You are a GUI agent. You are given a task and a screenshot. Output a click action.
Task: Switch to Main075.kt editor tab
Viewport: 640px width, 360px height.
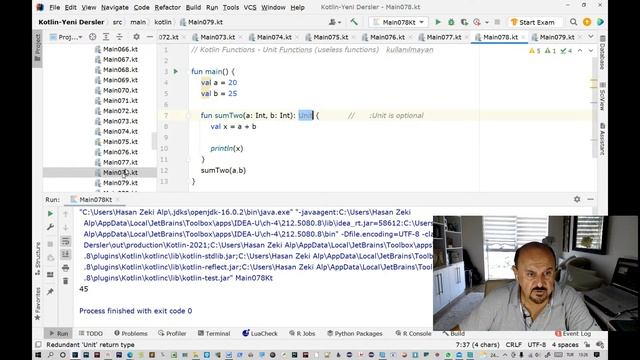(331, 37)
